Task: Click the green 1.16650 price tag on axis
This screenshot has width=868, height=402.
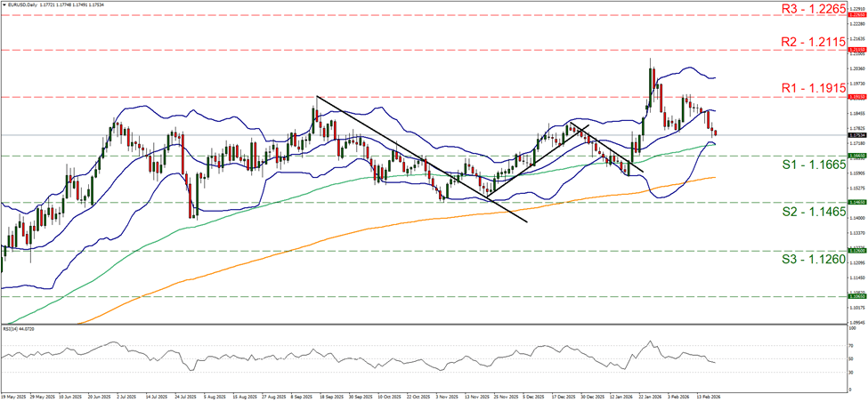Action: (x=857, y=156)
